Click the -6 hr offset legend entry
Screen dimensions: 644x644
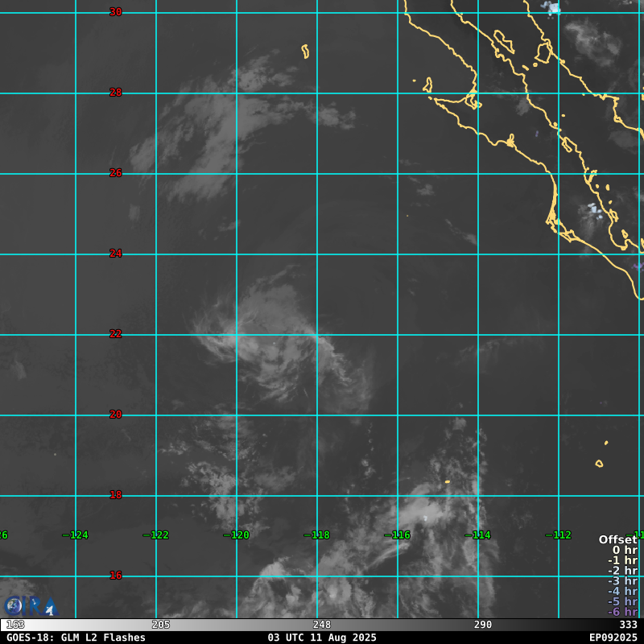click(x=622, y=612)
